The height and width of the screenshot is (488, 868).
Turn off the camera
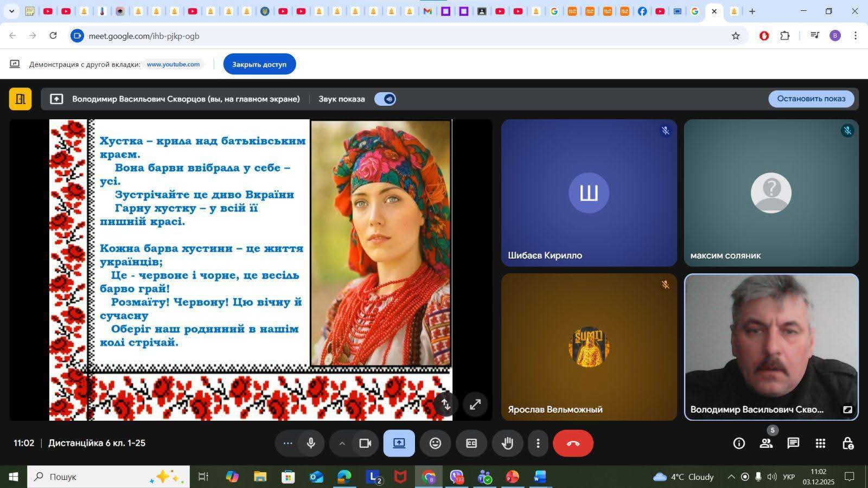point(365,444)
